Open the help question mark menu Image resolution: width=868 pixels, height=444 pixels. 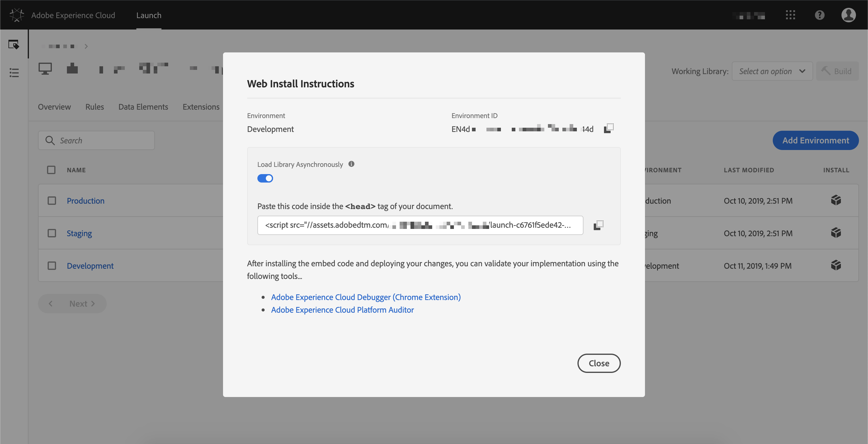[x=819, y=15]
